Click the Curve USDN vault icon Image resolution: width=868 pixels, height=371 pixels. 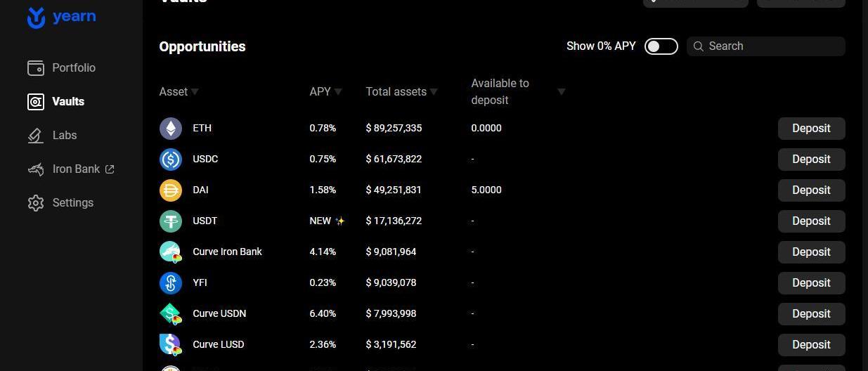171,314
